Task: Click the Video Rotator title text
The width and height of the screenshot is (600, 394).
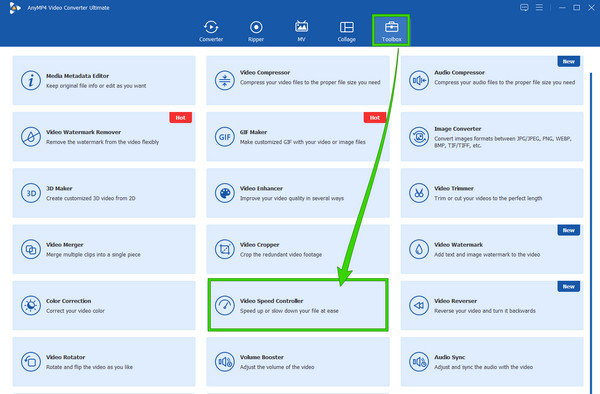Action: click(65, 357)
